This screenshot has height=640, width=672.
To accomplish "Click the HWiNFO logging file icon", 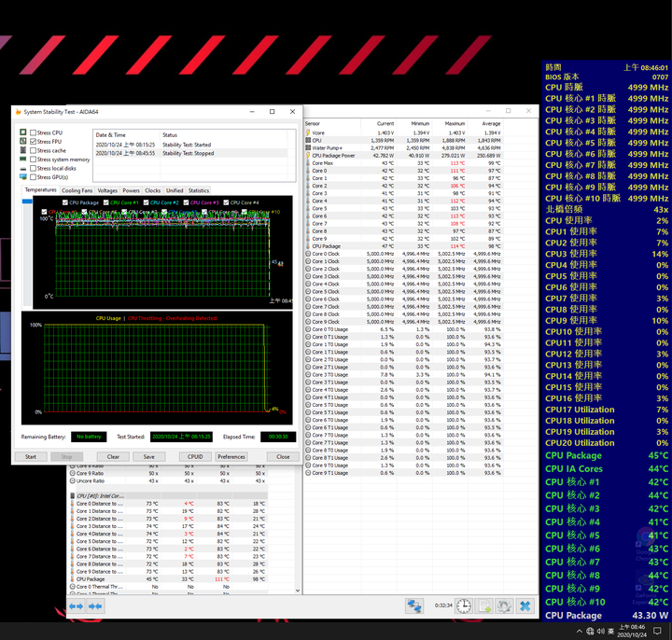I will [484, 605].
